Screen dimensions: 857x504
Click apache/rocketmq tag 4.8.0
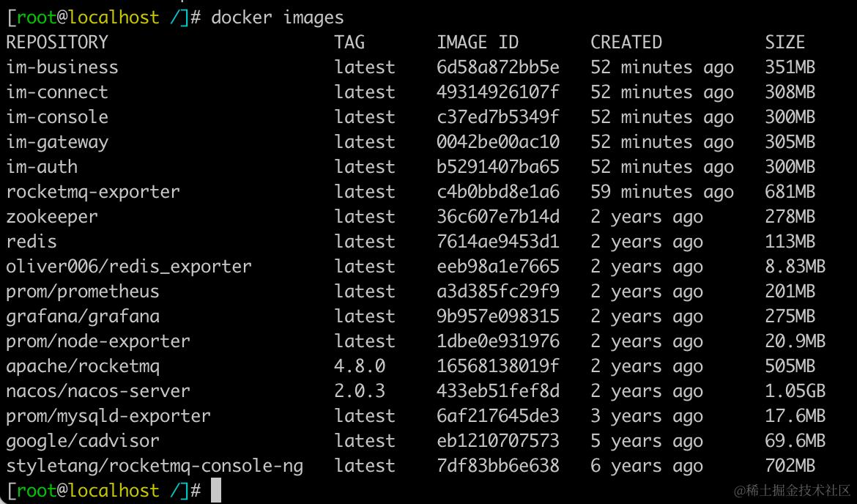click(x=360, y=366)
